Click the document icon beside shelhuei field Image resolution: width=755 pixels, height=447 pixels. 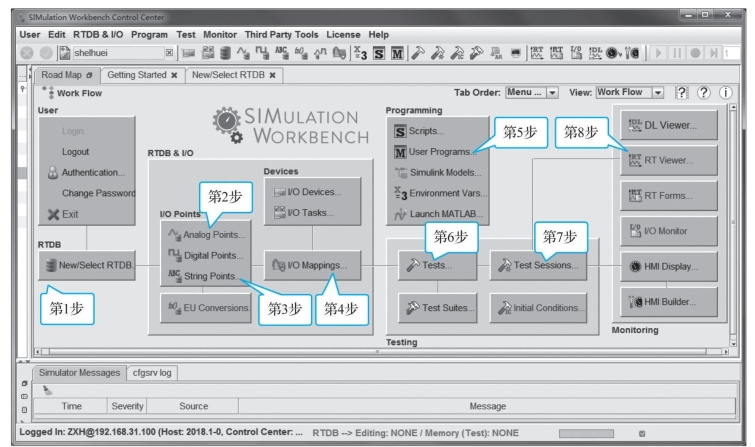(64, 53)
